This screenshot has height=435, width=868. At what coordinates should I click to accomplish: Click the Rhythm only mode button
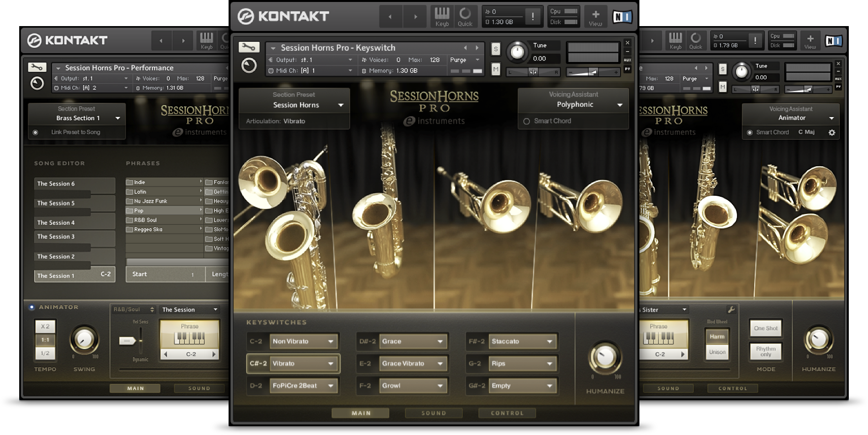[x=766, y=351]
